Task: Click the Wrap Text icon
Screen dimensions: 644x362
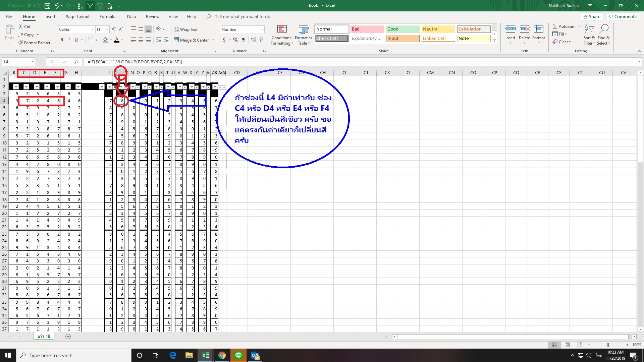Action: (177, 29)
